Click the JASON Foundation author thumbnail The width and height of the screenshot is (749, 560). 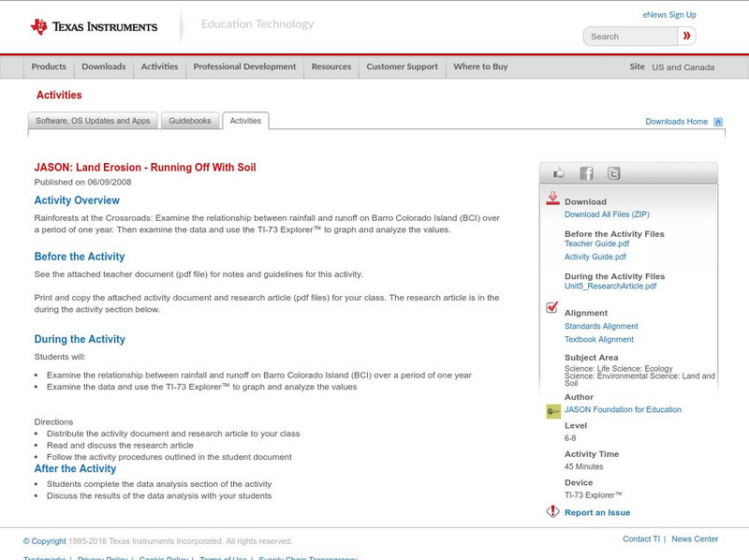(x=553, y=411)
